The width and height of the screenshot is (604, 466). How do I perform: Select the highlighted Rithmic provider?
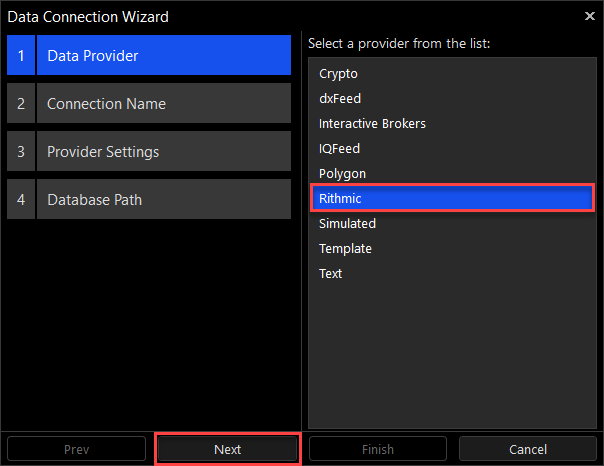point(453,198)
